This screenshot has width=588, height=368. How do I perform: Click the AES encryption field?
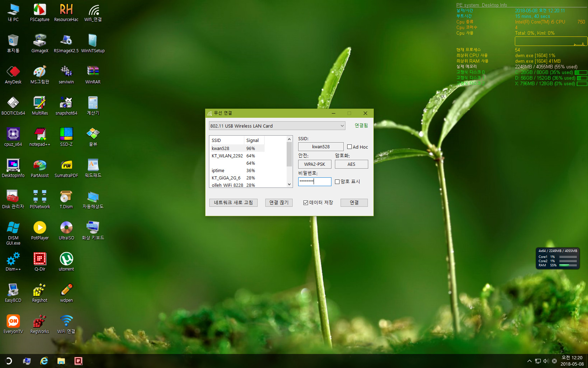tap(351, 164)
